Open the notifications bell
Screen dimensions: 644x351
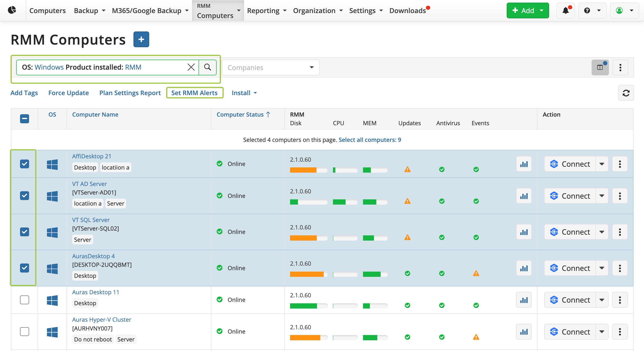566,10
